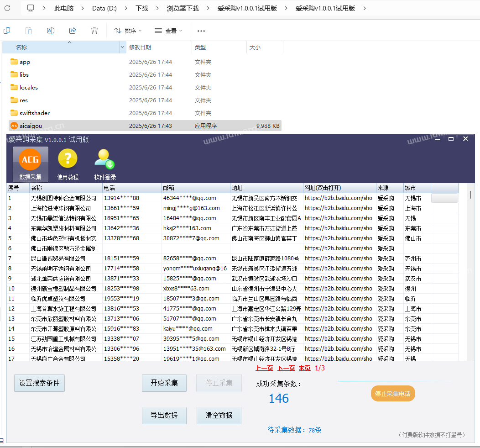The height and width of the screenshot is (448, 480).
Task: Open the 查看 view dropdown
Action: 168,31
